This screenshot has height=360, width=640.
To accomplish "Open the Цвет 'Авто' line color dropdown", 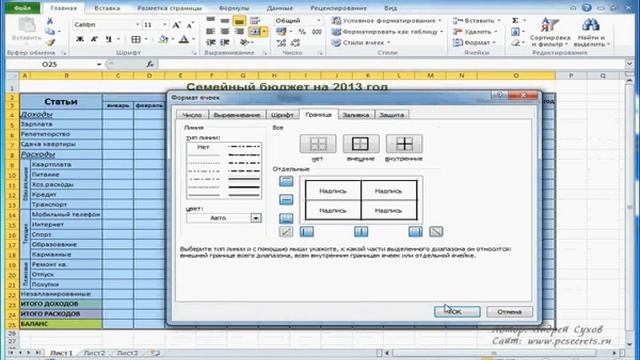I will (256, 218).
